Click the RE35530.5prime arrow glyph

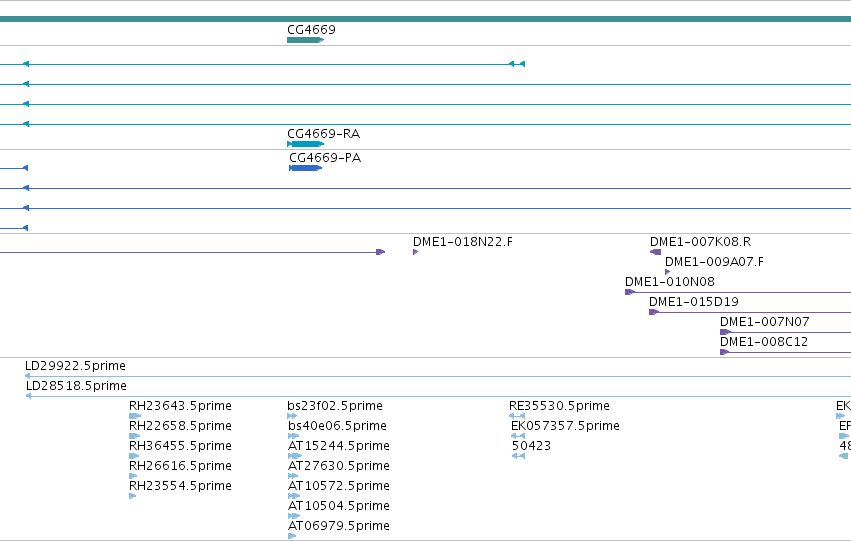(x=517, y=416)
